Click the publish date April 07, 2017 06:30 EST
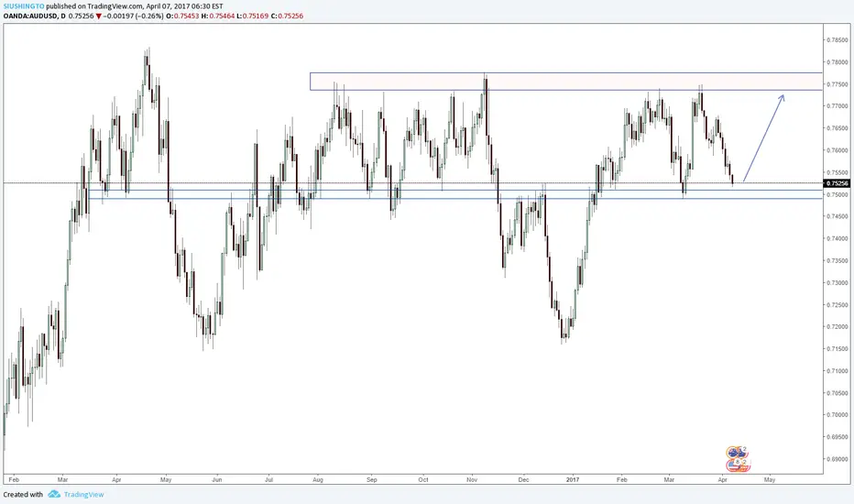This screenshot has height=504, width=854. (x=184, y=6)
